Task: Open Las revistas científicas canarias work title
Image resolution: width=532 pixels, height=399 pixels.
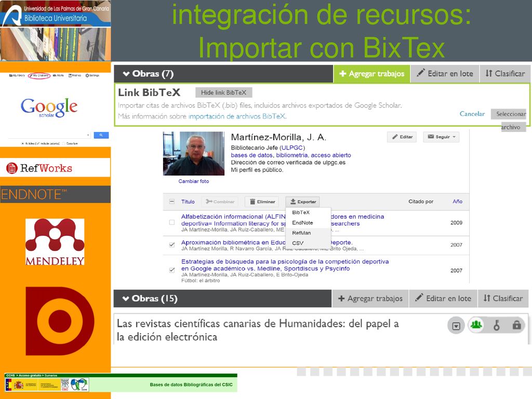Action: click(x=258, y=330)
